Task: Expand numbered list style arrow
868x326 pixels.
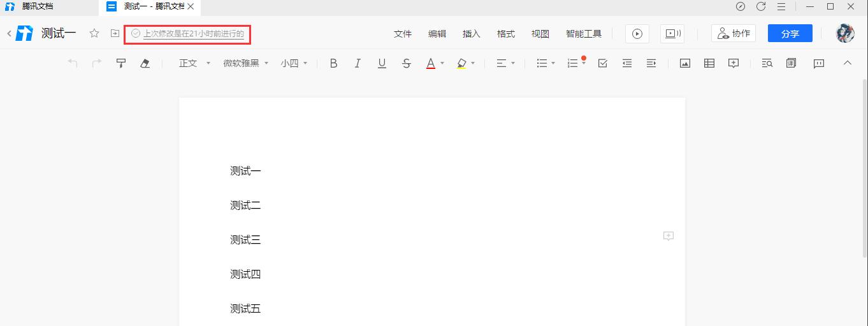Action: click(x=584, y=63)
